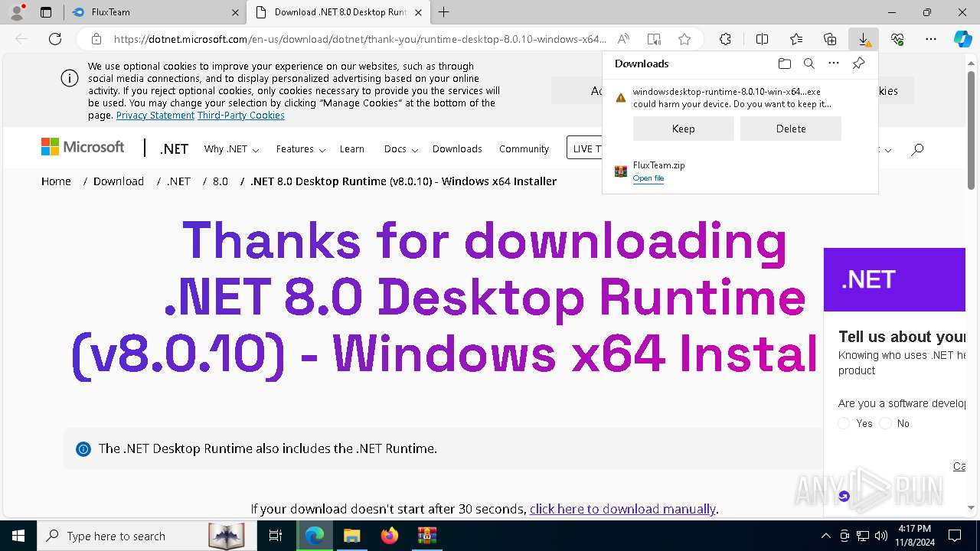Open the Extensions puzzle icon
This screenshot has width=980, height=551.
click(x=725, y=39)
